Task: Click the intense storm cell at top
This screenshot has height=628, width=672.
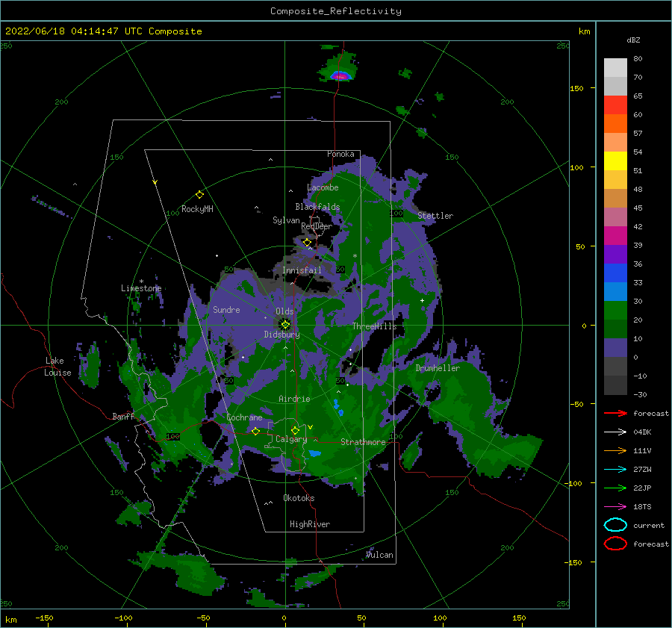Action: point(340,76)
